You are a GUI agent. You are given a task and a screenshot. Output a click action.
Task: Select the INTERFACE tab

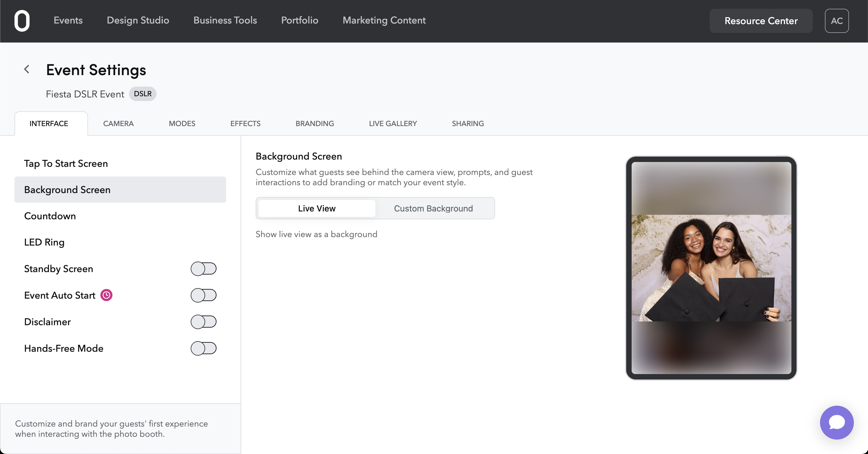pyautogui.click(x=51, y=123)
